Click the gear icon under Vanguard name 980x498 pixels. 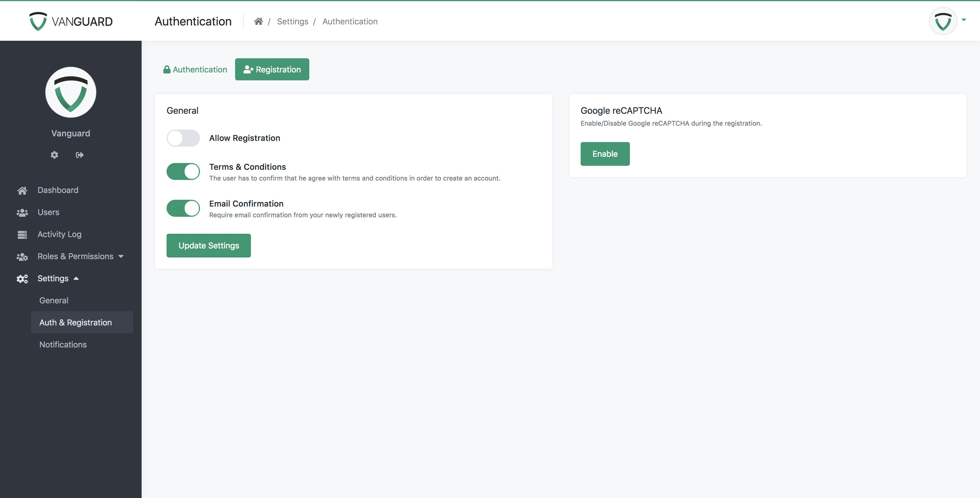pyautogui.click(x=54, y=155)
